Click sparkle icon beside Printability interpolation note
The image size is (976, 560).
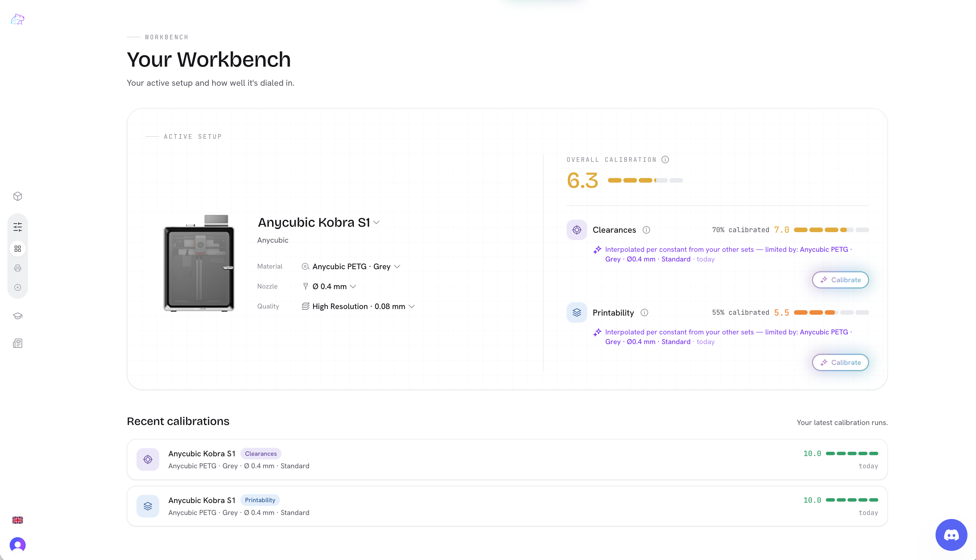[x=597, y=332]
